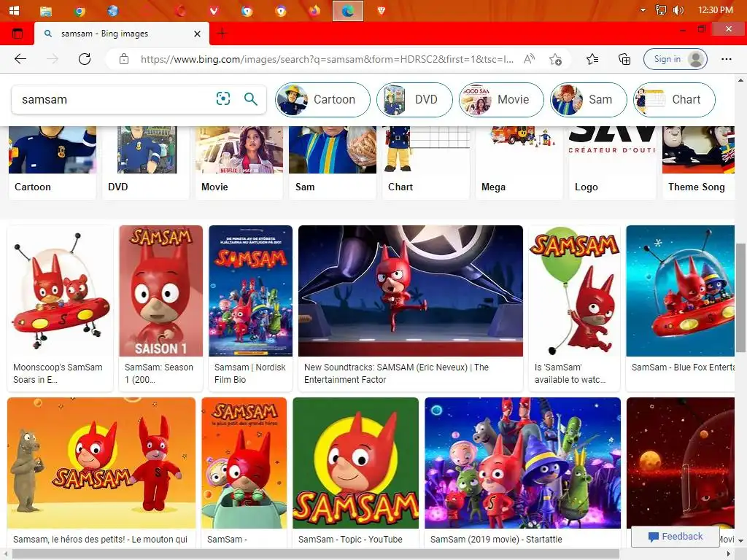Open the Mega related search card
Screen dimensions: 747x560
[x=519, y=162]
